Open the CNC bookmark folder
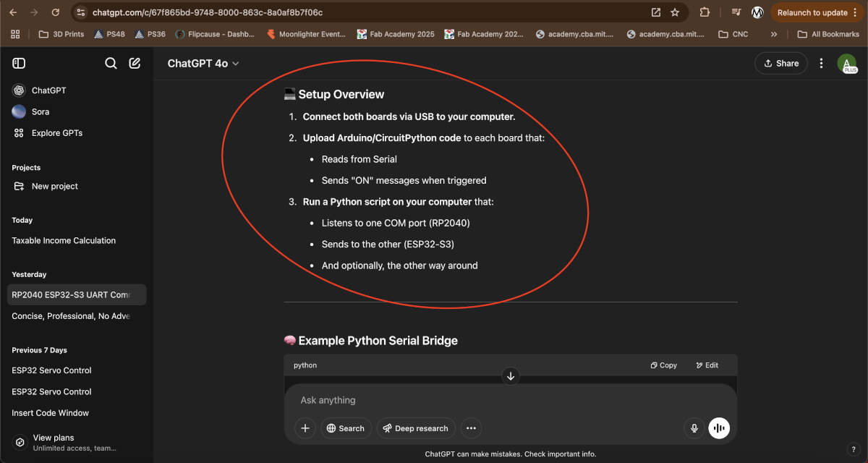Viewport: 868px width, 463px height. 733,34
